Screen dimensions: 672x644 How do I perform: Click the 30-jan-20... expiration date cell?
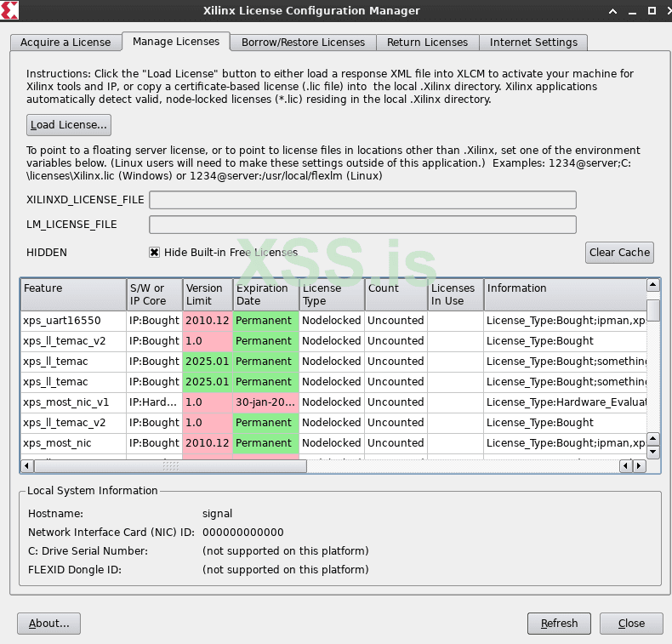pyautogui.click(x=265, y=402)
